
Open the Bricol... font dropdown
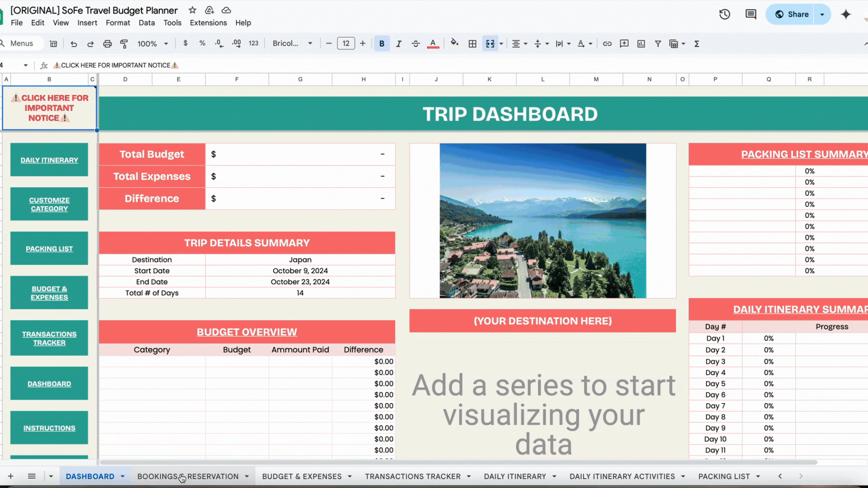pyautogui.click(x=292, y=43)
